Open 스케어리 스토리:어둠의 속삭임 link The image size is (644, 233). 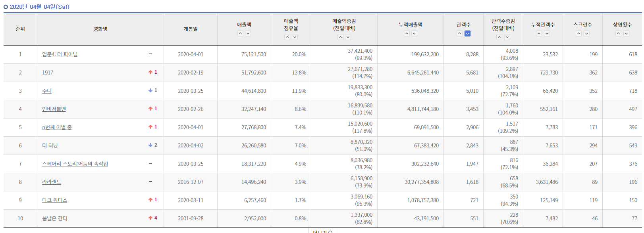click(x=75, y=164)
